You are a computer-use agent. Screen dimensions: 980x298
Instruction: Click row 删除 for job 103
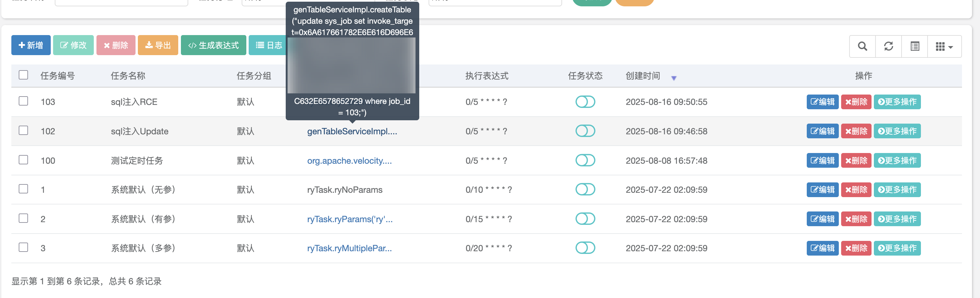(856, 102)
